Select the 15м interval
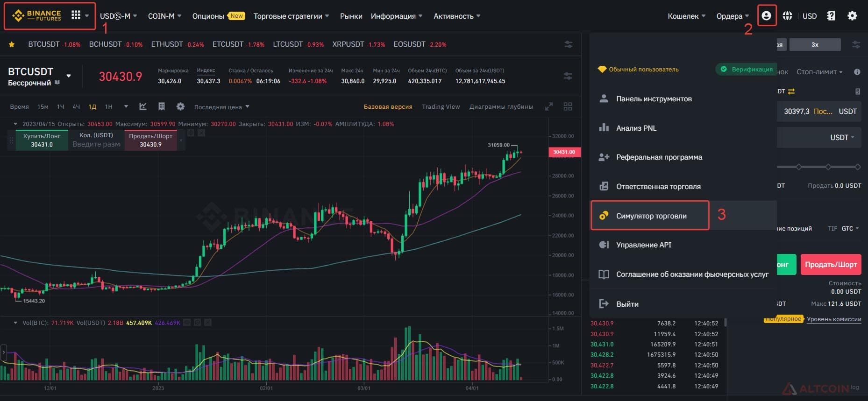 [43, 107]
